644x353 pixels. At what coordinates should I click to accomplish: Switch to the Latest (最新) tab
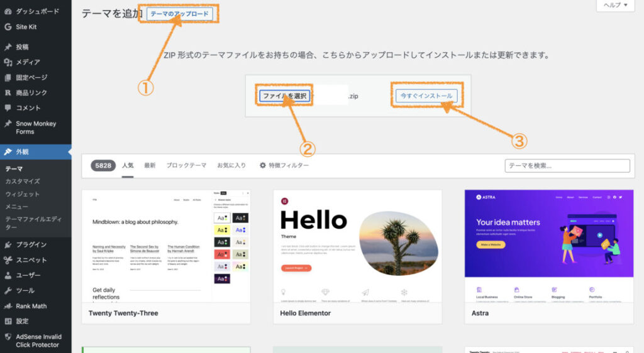click(x=150, y=165)
